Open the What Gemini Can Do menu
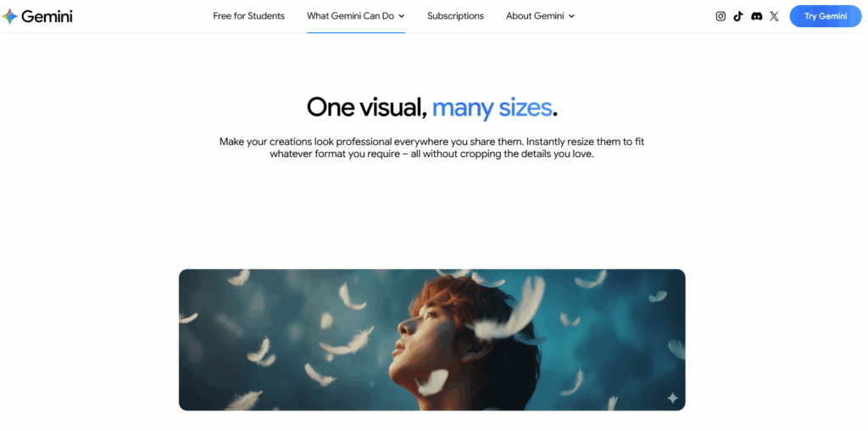This screenshot has width=868, height=431. tap(356, 16)
